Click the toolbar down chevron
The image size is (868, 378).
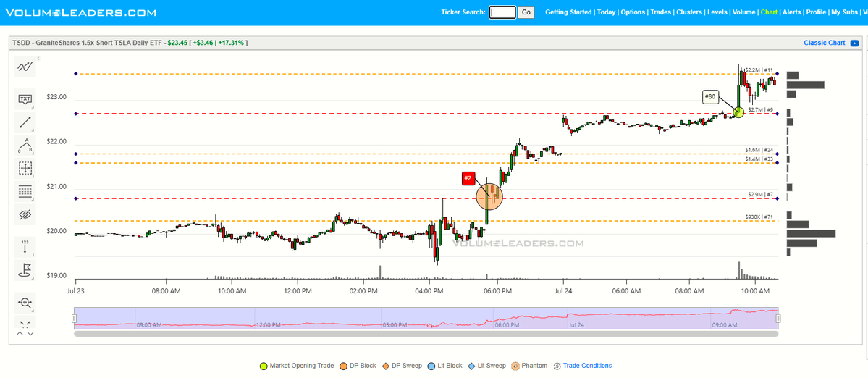click(30, 334)
